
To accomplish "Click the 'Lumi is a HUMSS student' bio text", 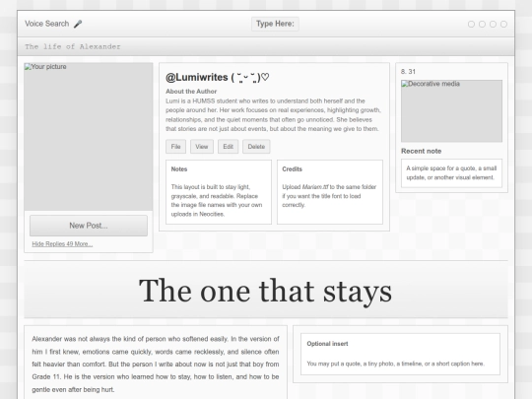I will 274,115.
